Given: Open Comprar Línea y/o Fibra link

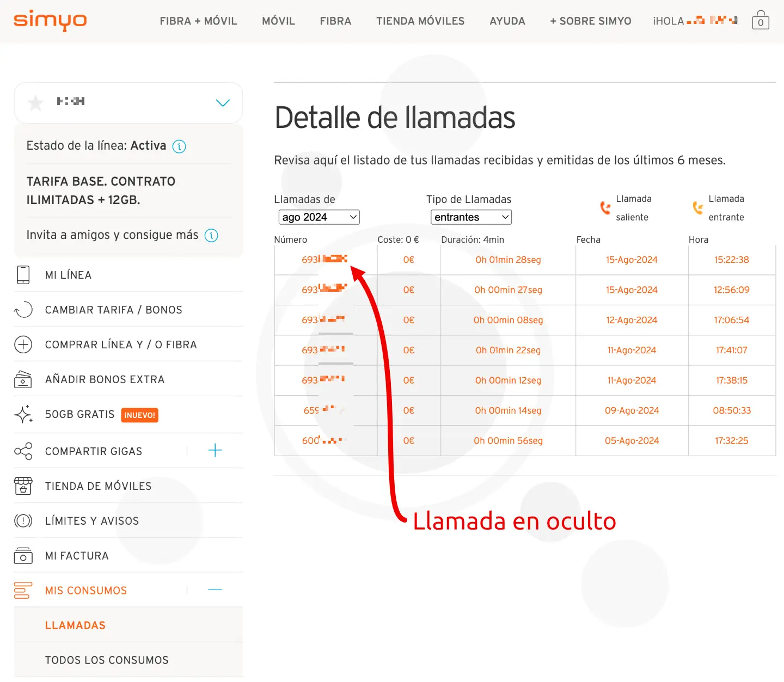Looking at the screenshot, I should 121,345.
